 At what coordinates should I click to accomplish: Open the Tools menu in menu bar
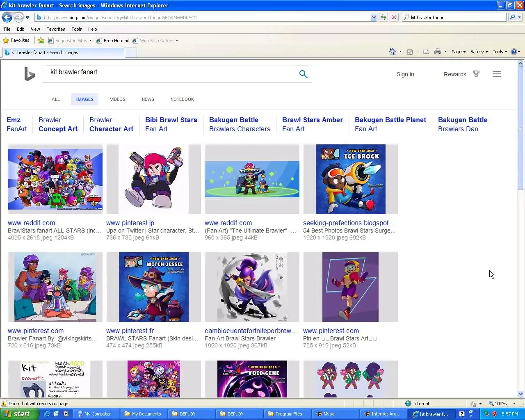click(76, 29)
